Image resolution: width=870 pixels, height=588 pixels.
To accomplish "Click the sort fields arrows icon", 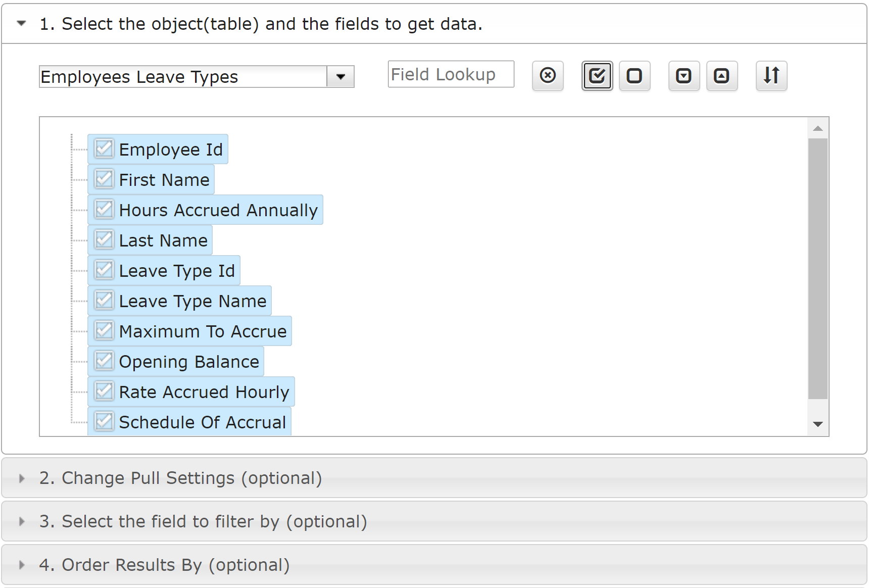I will click(x=771, y=76).
